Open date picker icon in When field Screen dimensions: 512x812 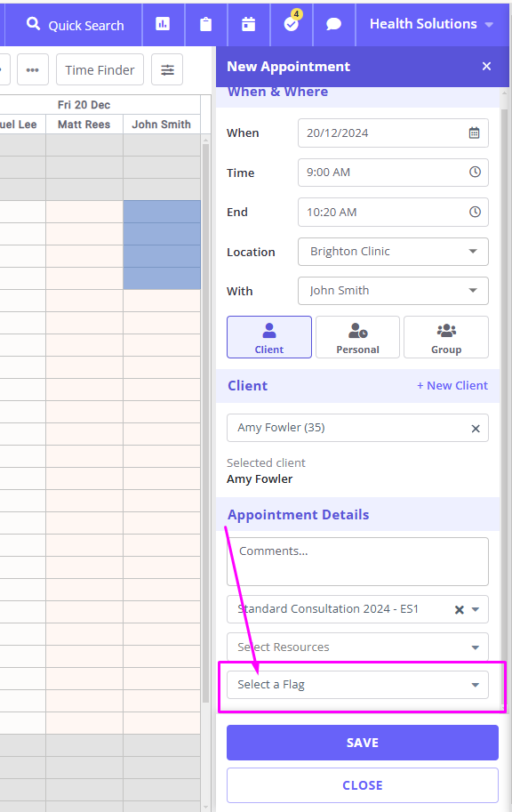tap(474, 133)
